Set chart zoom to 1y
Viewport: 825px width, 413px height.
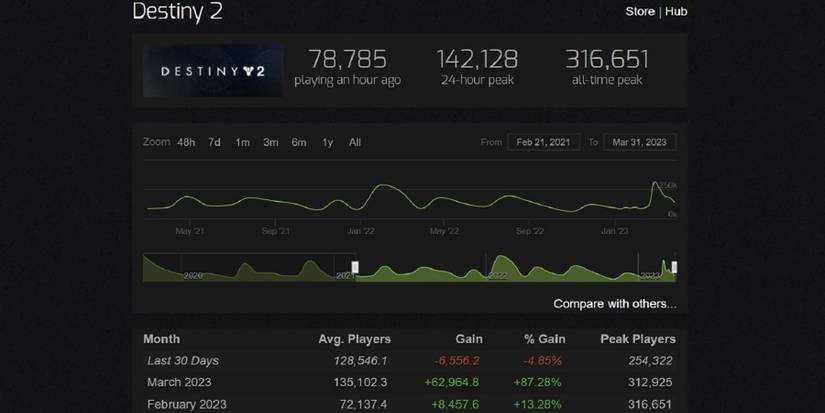[327, 143]
